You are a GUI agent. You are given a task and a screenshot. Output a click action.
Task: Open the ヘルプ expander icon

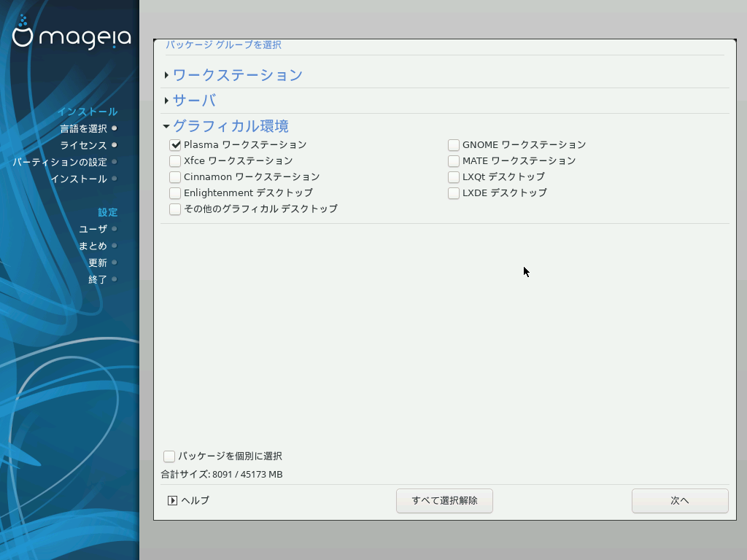coord(172,500)
